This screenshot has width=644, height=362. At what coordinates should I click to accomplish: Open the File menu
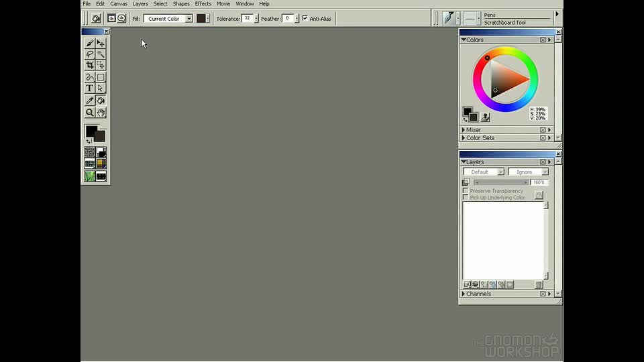[87, 4]
